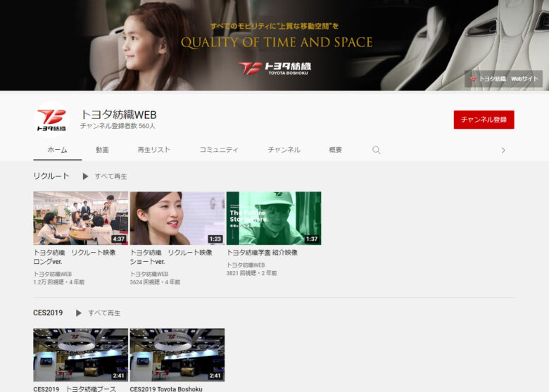The image size is (549, 392).
Task: Click the Toyota Boshoku logo in banner
Action: tap(274, 68)
